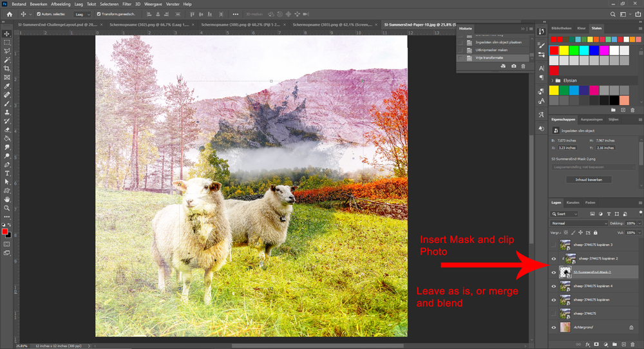Screen dimensions: 644x349
Task: Click the X position field 3,23 inches
Action: 567,148
